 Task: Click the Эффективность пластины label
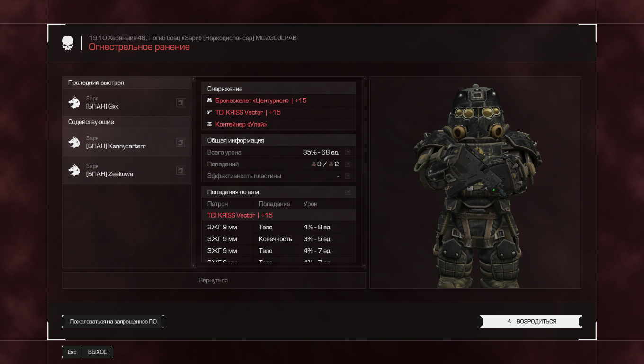point(244,176)
